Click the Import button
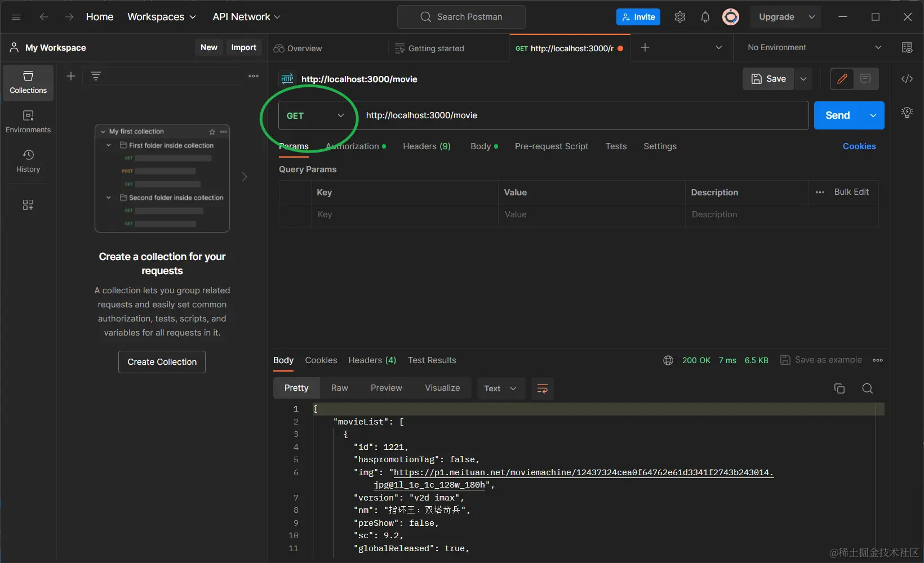 (x=244, y=47)
